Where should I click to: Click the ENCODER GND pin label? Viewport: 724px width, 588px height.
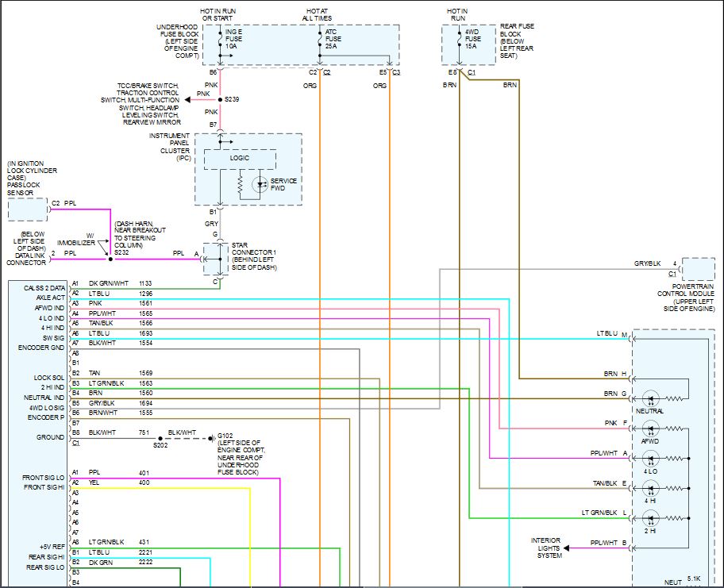coord(41,348)
